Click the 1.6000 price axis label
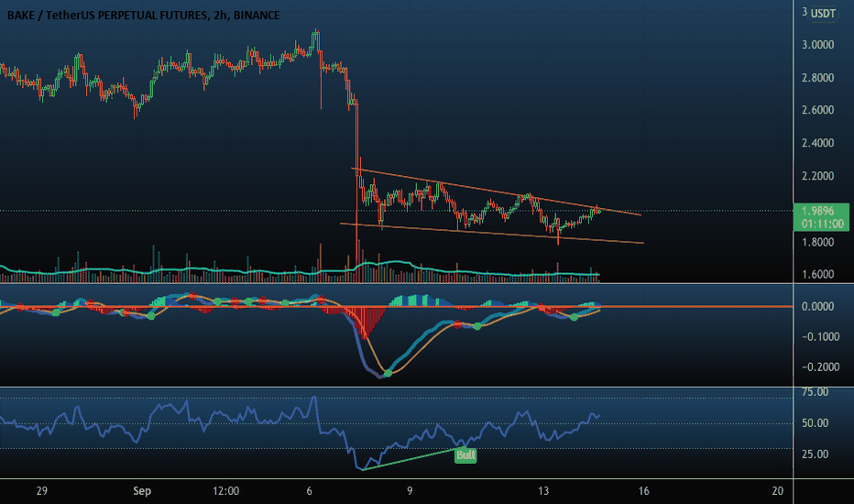Image resolution: width=854 pixels, height=504 pixels. point(817,274)
